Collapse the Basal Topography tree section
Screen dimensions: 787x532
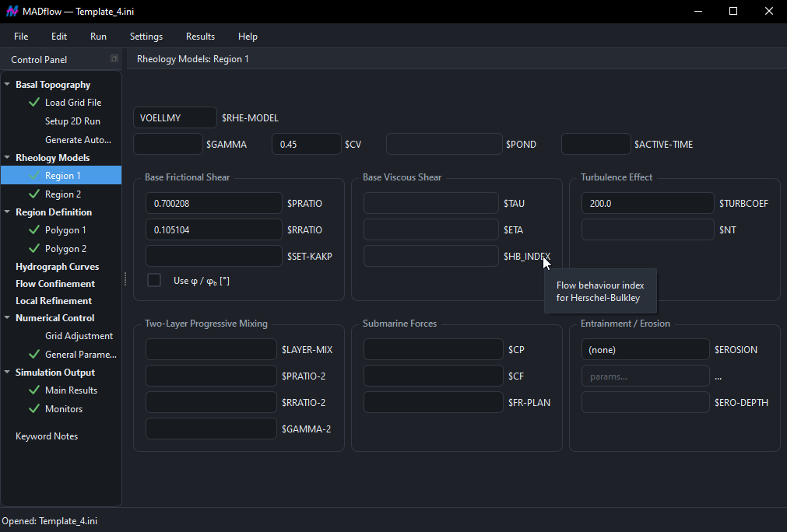tap(7, 84)
